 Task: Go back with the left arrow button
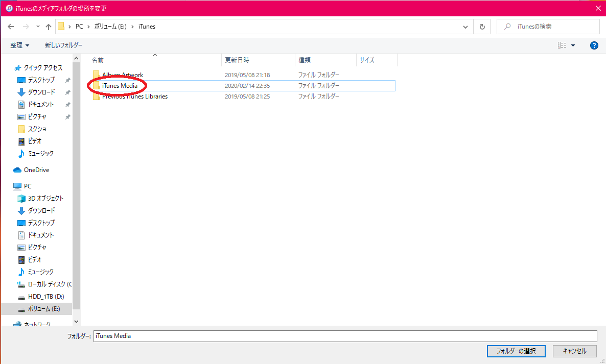coord(11,27)
